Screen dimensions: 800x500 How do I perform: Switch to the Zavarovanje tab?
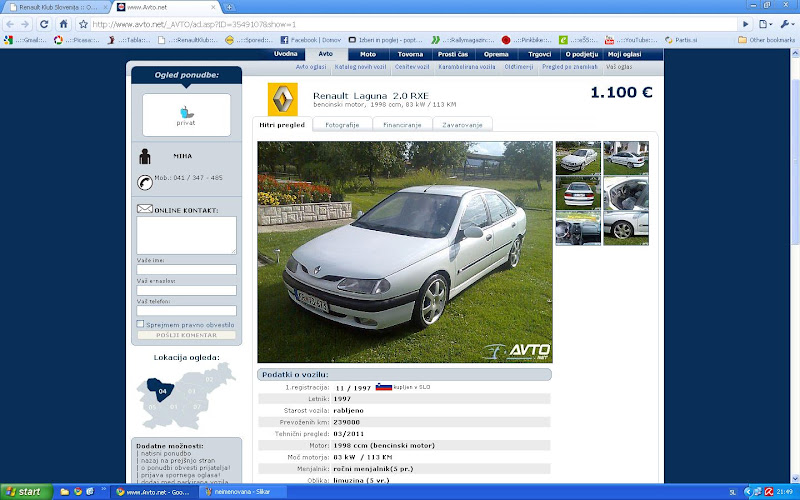(462, 125)
